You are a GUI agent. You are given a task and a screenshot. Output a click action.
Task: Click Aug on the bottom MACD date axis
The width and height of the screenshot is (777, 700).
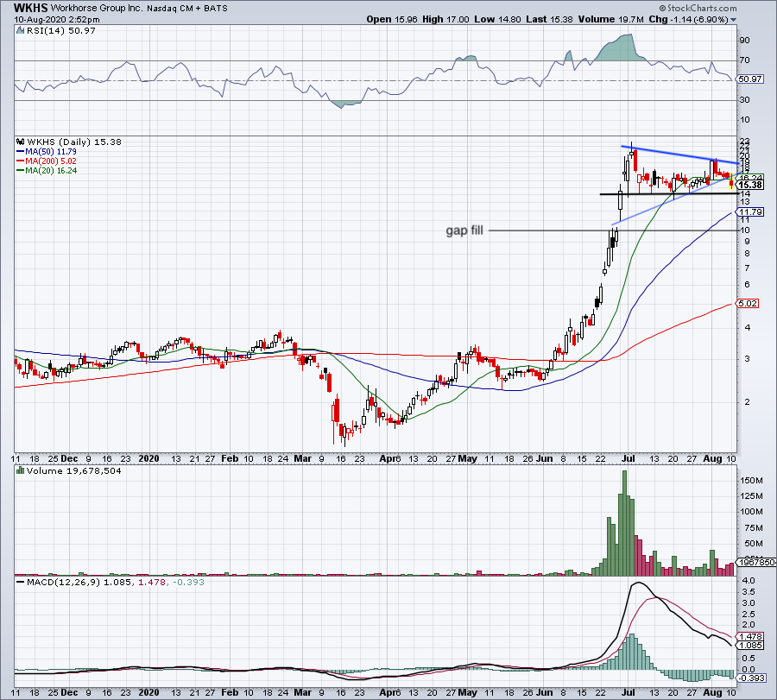(x=712, y=692)
